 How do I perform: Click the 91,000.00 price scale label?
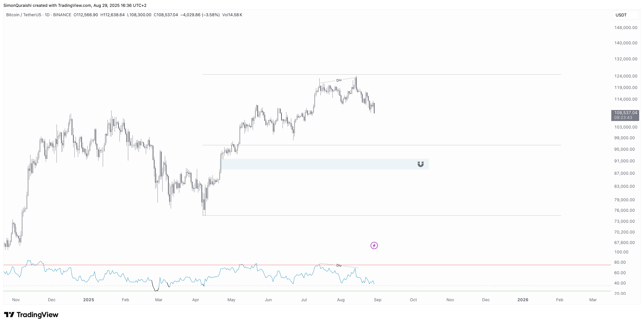click(x=625, y=161)
